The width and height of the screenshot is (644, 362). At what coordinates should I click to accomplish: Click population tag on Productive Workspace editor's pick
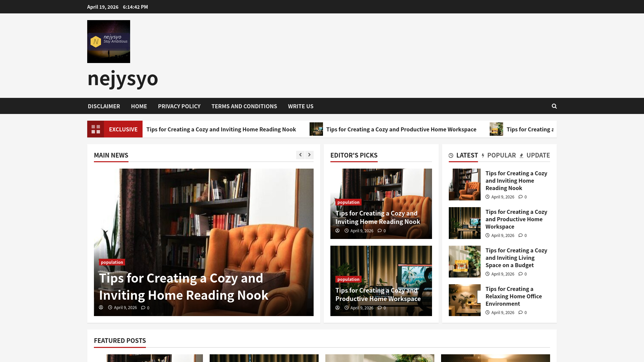[348, 279]
